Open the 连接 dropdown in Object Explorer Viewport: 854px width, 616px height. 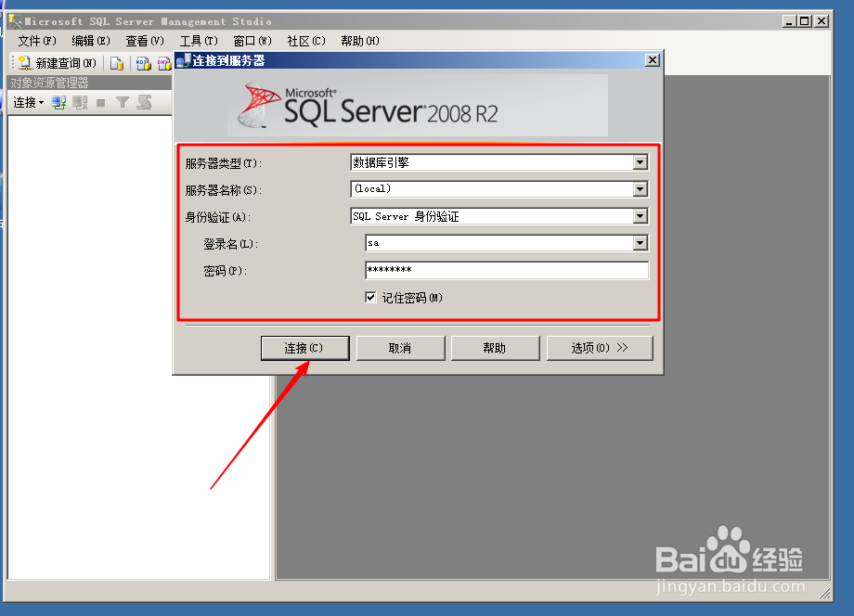point(29,102)
